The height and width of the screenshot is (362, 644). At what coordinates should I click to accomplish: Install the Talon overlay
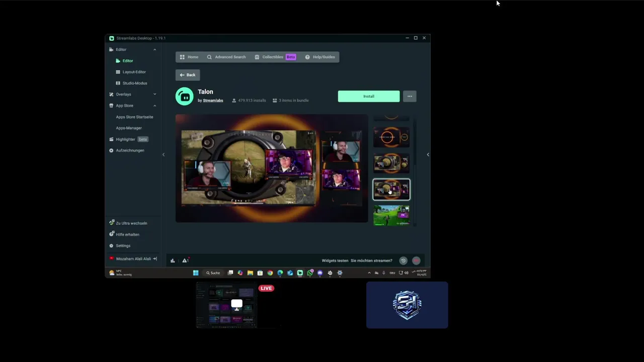pos(369,96)
